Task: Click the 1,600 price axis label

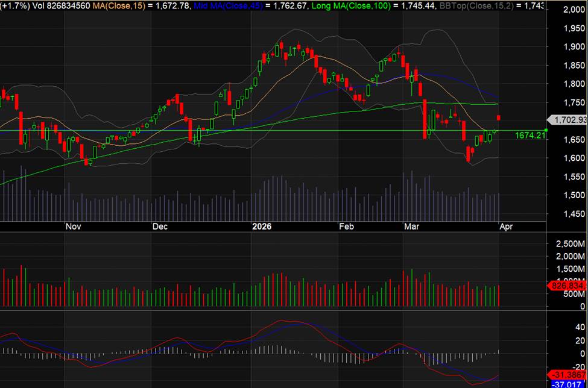Action: tap(574, 158)
